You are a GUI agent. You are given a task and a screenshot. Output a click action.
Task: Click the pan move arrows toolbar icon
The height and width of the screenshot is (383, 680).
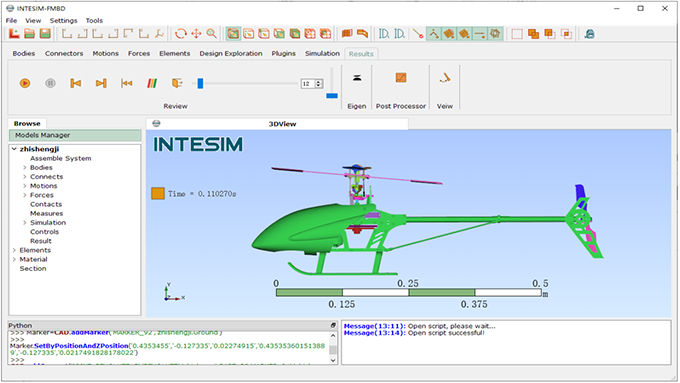(196, 34)
